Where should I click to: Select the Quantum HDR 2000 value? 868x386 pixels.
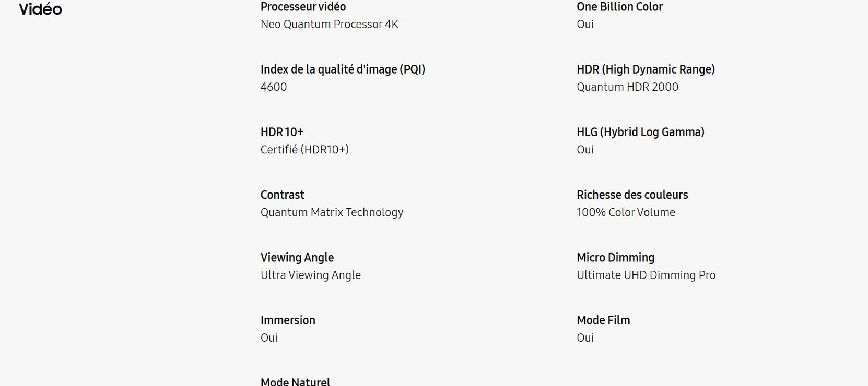pyautogui.click(x=627, y=87)
